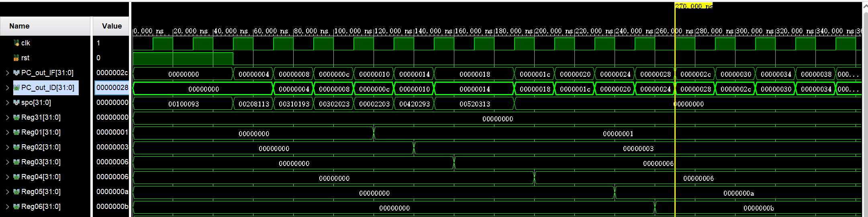Screen dimensions: 868x217
Task: Click the Reg31 bus icon
Action: pyautogui.click(x=16, y=117)
